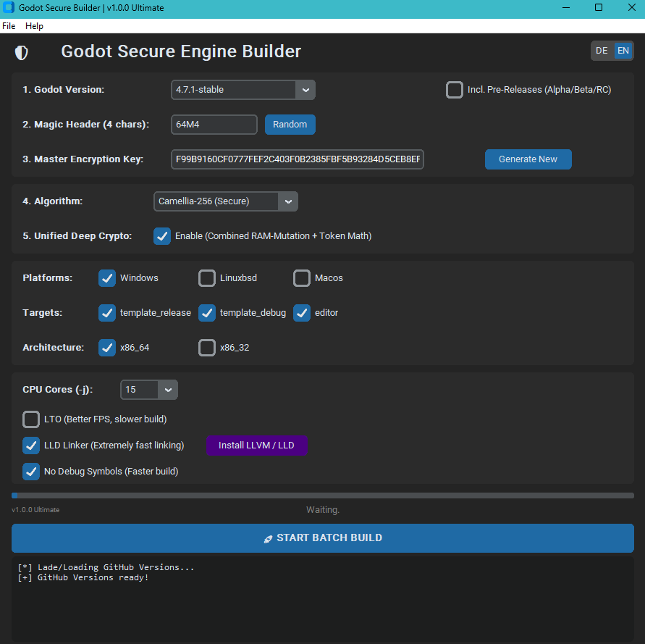645x644 pixels.
Task: Toggle LLD Linker checkbox
Action: [31, 446]
